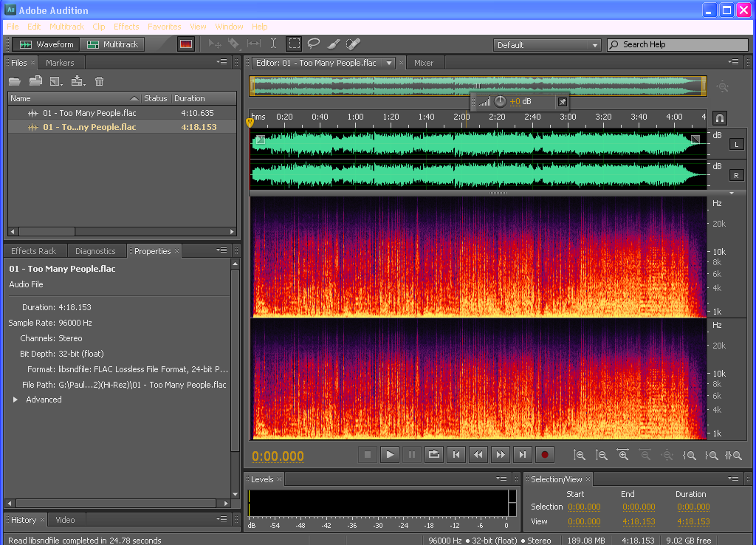Open the Properties panel options menu
Image resolution: width=756 pixels, height=545 pixels.
pos(221,250)
